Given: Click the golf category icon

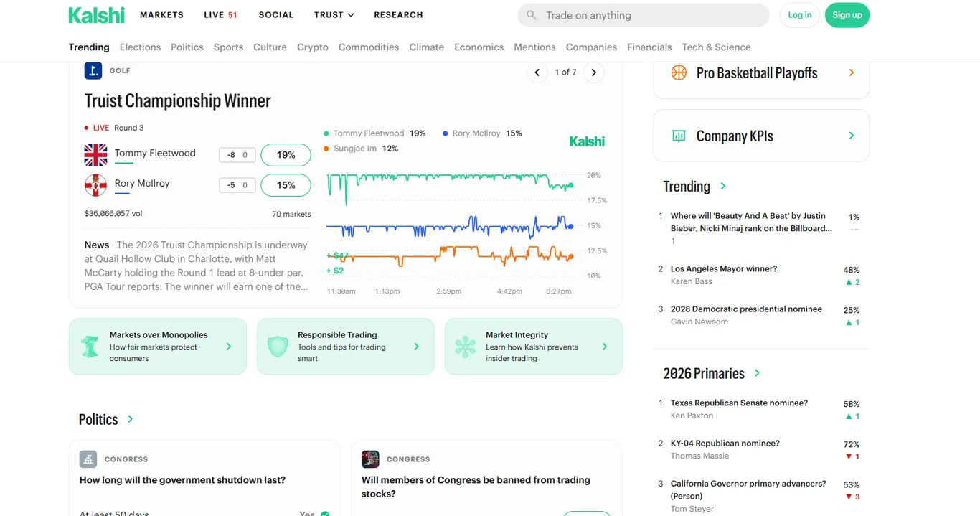Looking at the screenshot, I should 93,70.
